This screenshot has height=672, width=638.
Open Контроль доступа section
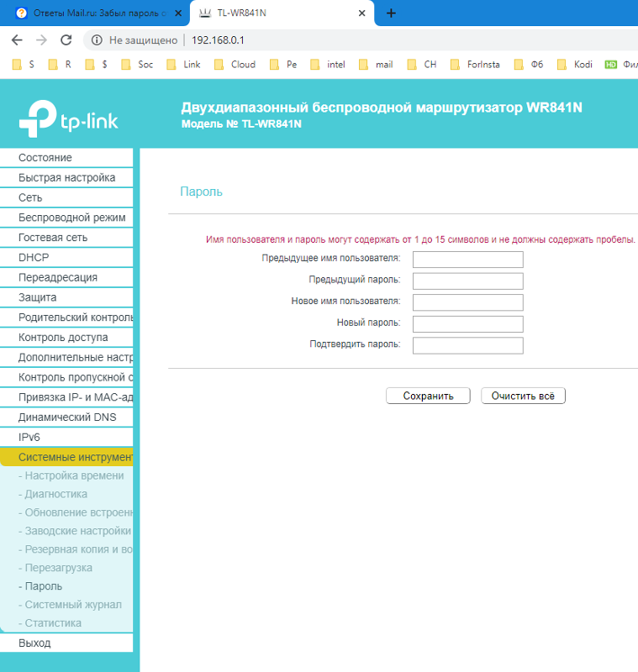click(x=66, y=338)
